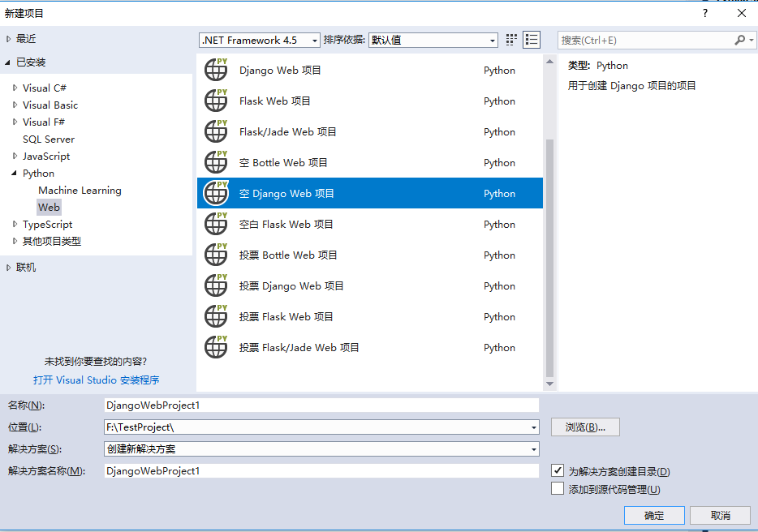Viewport: 758px width, 532px height.
Task: Click the search magnifier icon
Action: [739, 40]
